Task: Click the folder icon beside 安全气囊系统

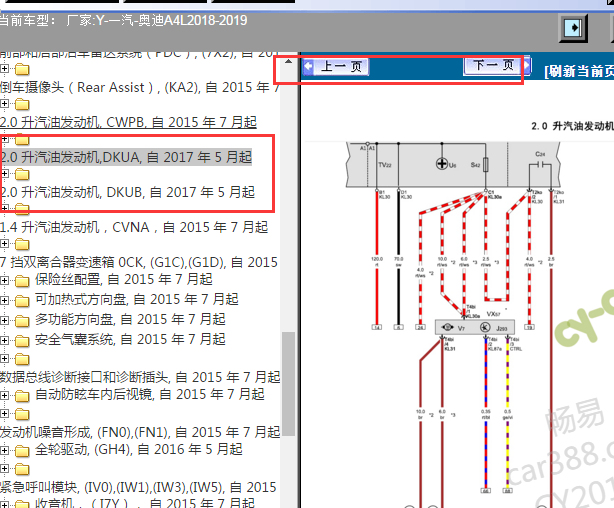Action: 22,341
